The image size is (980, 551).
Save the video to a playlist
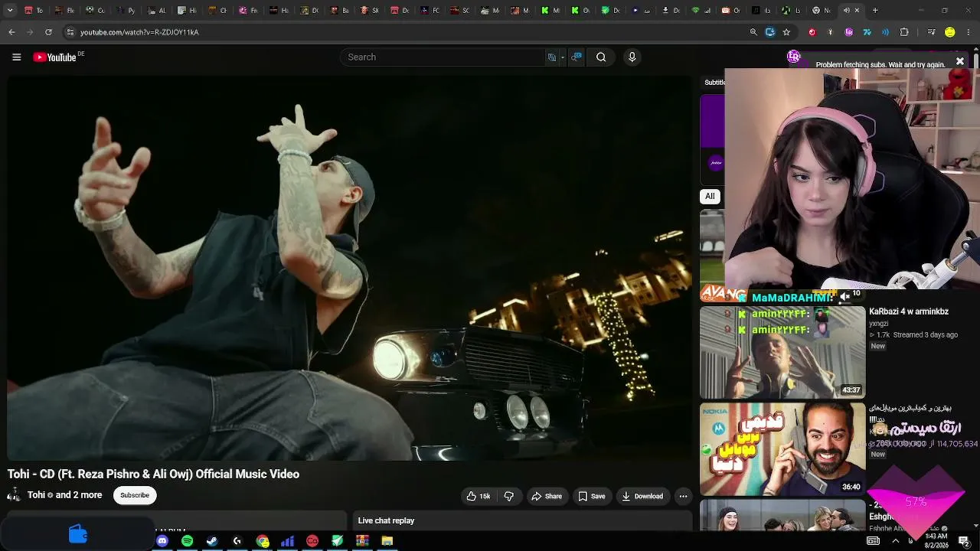[x=592, y=496]
